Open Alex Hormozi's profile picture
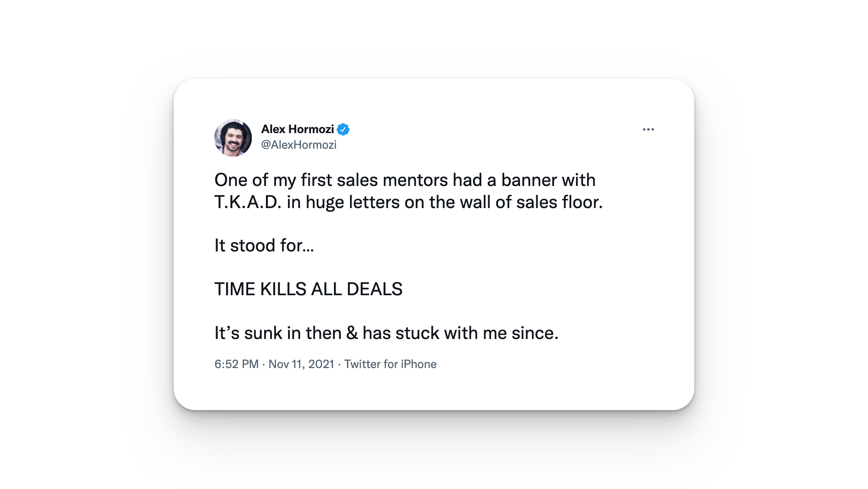 233,138
